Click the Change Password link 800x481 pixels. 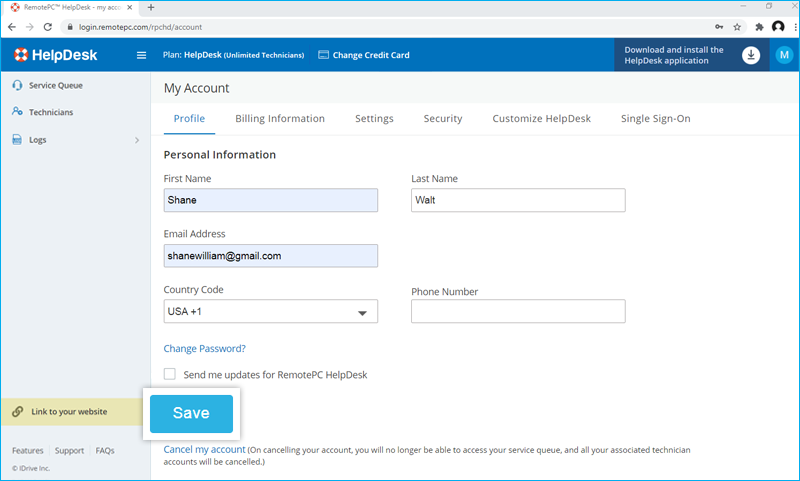[x=204, y=348]
